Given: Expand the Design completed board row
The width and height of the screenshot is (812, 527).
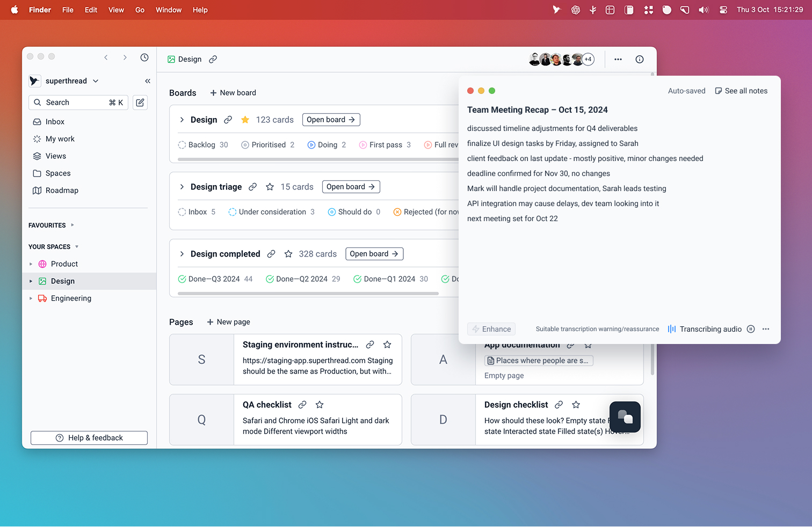Looking at the screenshot, I should [182, 254].
